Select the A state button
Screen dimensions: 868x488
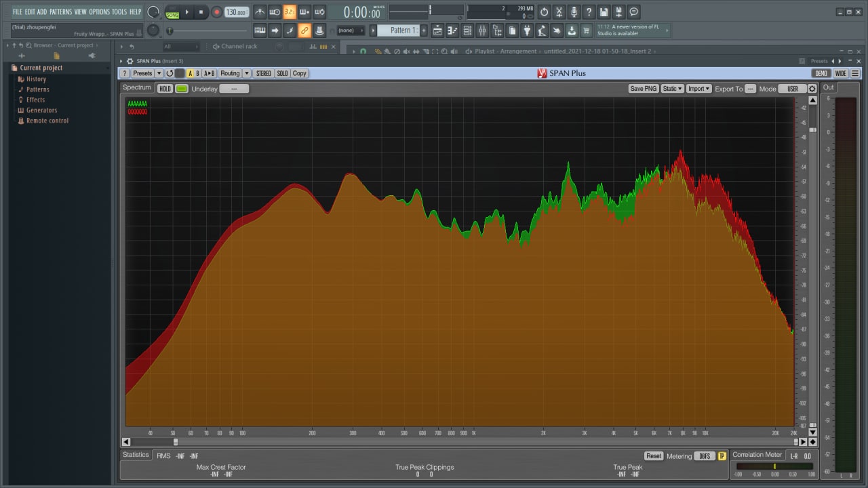(190, 73)
